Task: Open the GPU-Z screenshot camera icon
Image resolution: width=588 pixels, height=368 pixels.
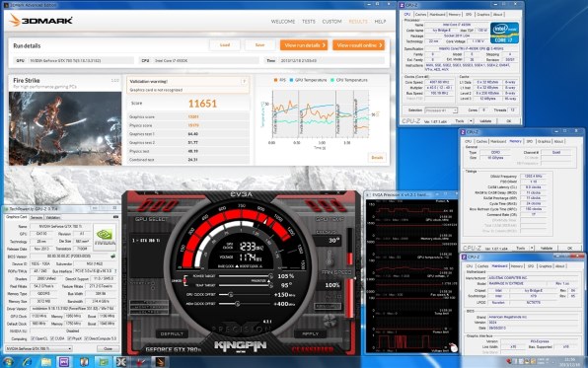Action: click(x=115, y=217)
